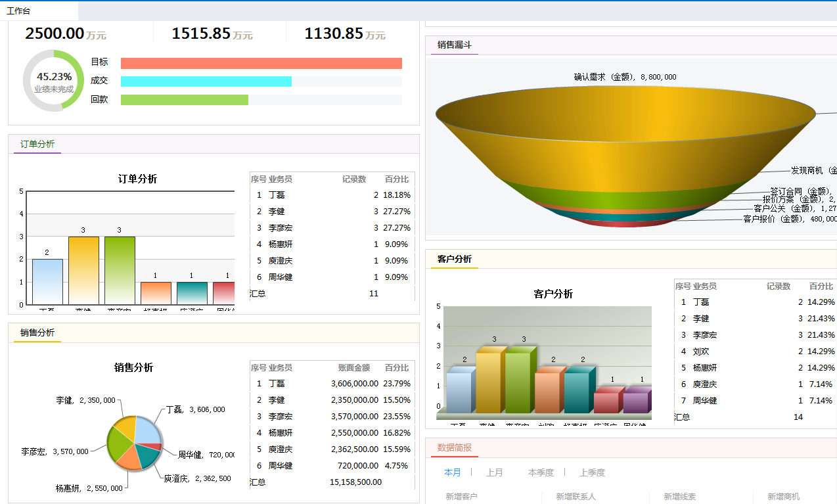Viewport: 837px width, 504px height.
Task: Select the 订单分析 section tab
Action: (x=36, y=144)
